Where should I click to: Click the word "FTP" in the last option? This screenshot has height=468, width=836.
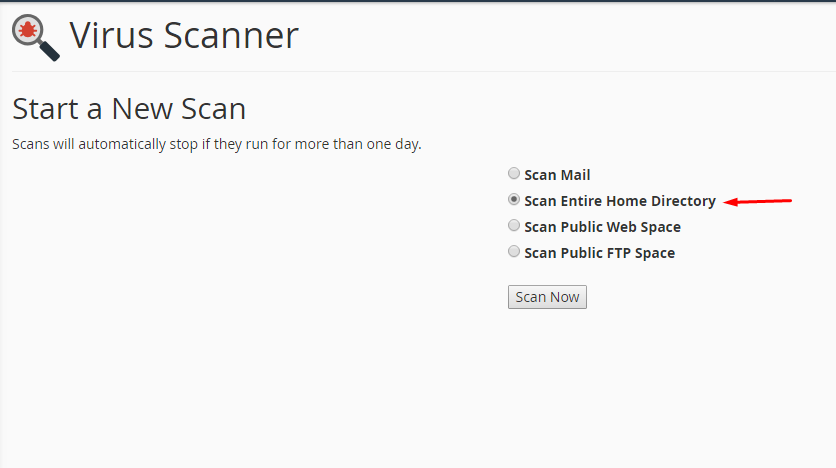[x=617, y=253]
